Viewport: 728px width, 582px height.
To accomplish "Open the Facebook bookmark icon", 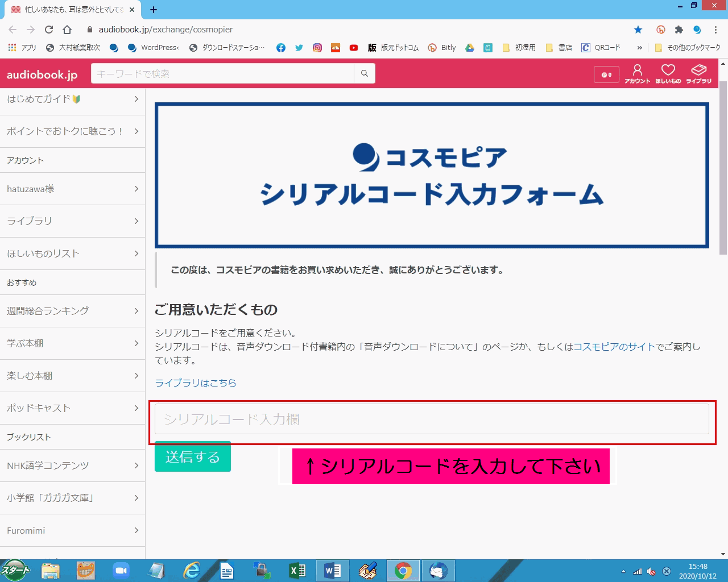I will coord(281,48).
